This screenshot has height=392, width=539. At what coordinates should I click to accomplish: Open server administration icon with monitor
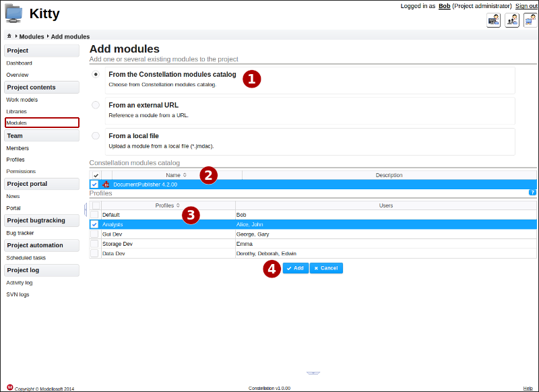[494, 20]
